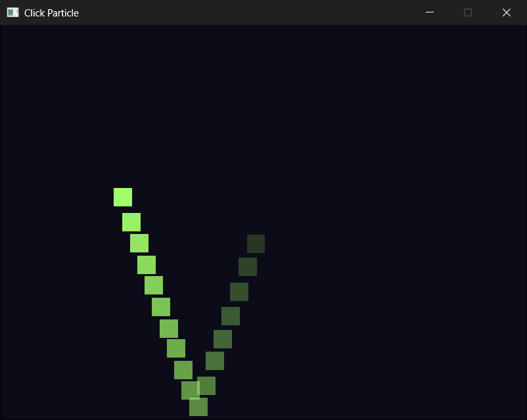Click the disabled maximize button in the title bar
Screen dimensions: 527x420
point(467,12)
